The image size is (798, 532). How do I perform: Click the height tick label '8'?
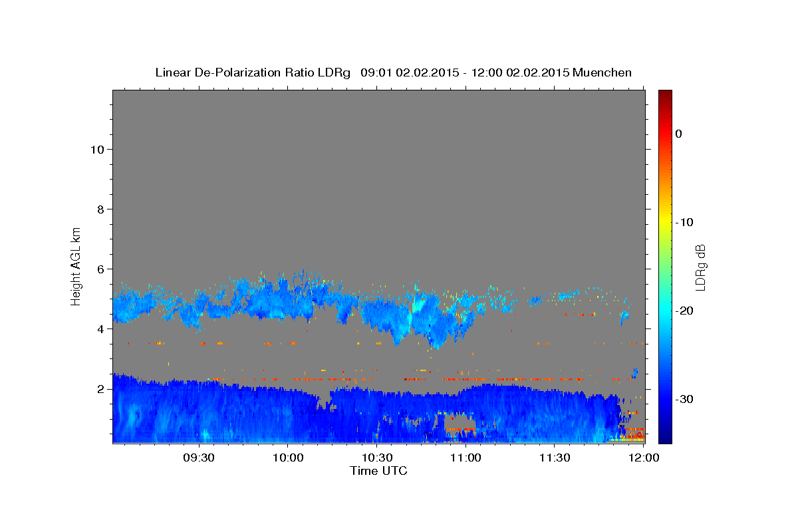[100, 209]
